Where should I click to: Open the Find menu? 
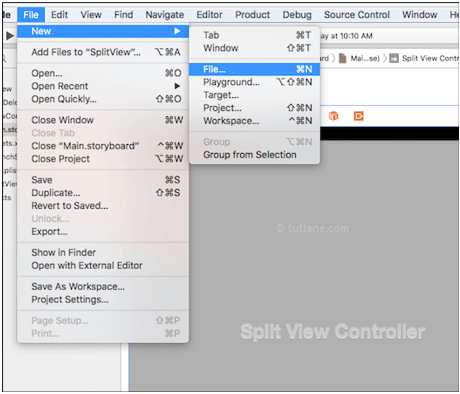tap(124, 15)
